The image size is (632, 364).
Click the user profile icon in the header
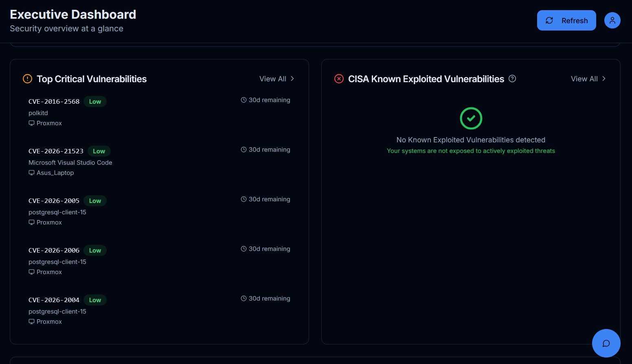pyautogui.click(x=612, y=20)
